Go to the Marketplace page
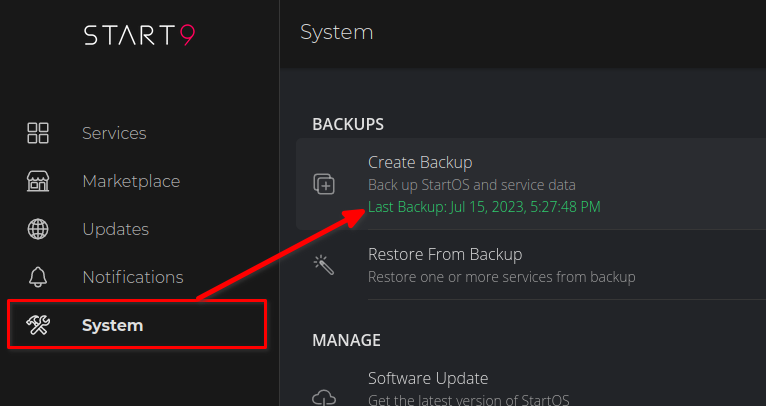 pyautogui.click(x=131, y=181)
